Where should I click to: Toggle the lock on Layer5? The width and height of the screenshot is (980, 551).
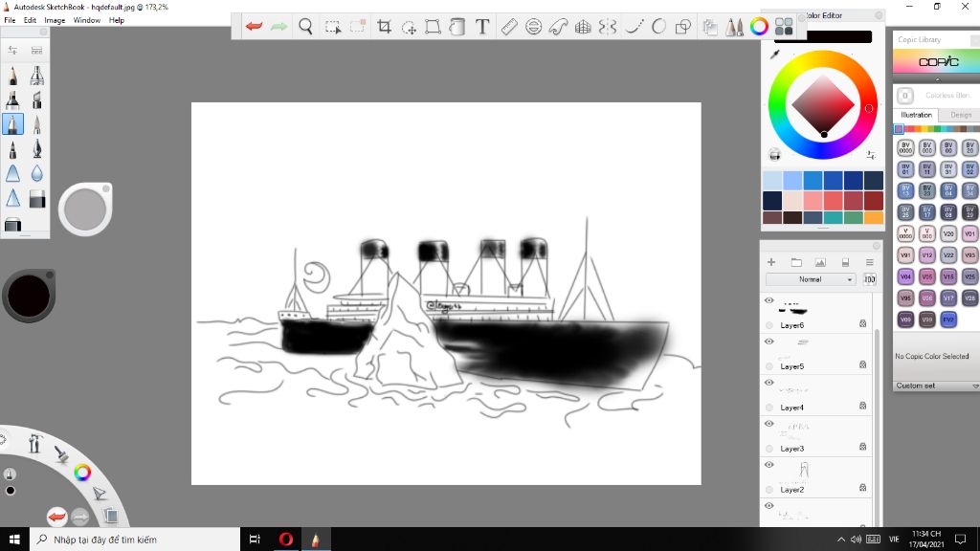tap(862, 364)
